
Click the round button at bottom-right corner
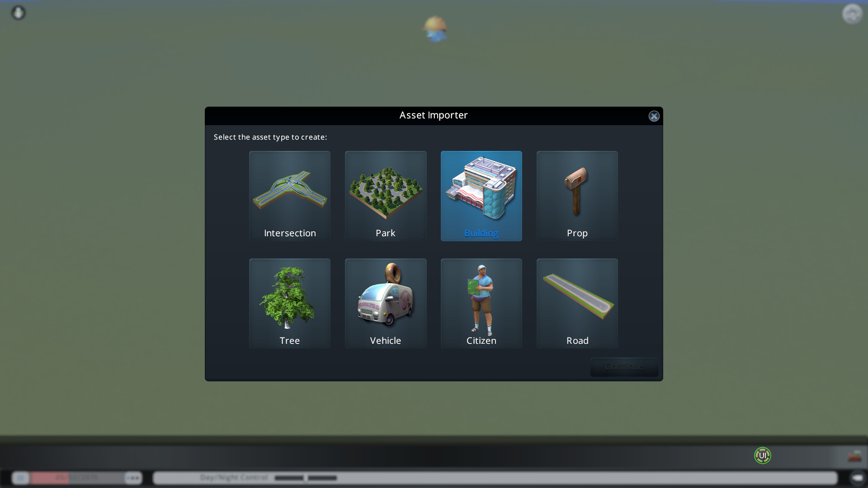point(857,478)
